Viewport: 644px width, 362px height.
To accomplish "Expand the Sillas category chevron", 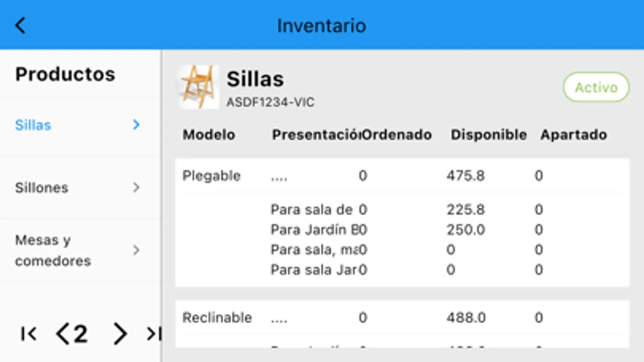I will coord(137,125).
